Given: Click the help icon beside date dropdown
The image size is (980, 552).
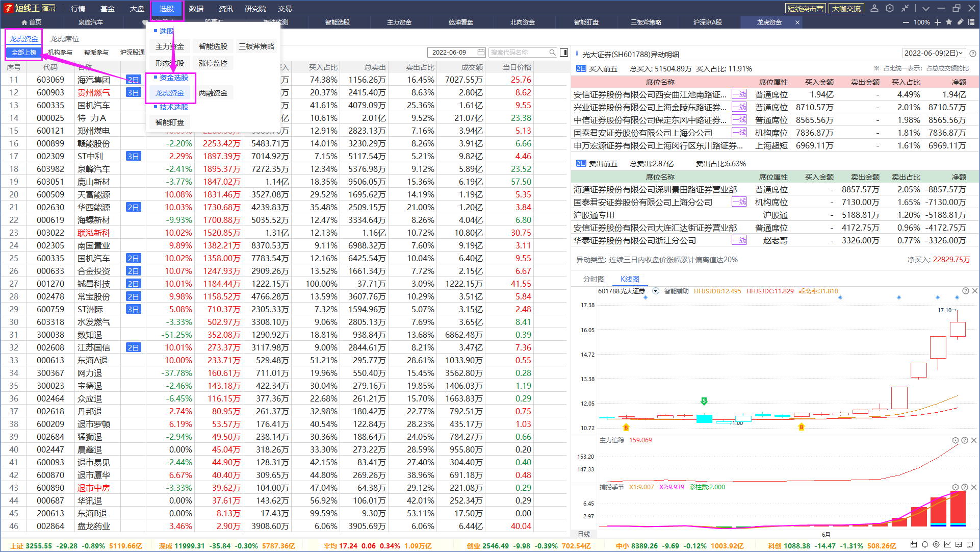Looking at the screenshot, I should [973, 54].
